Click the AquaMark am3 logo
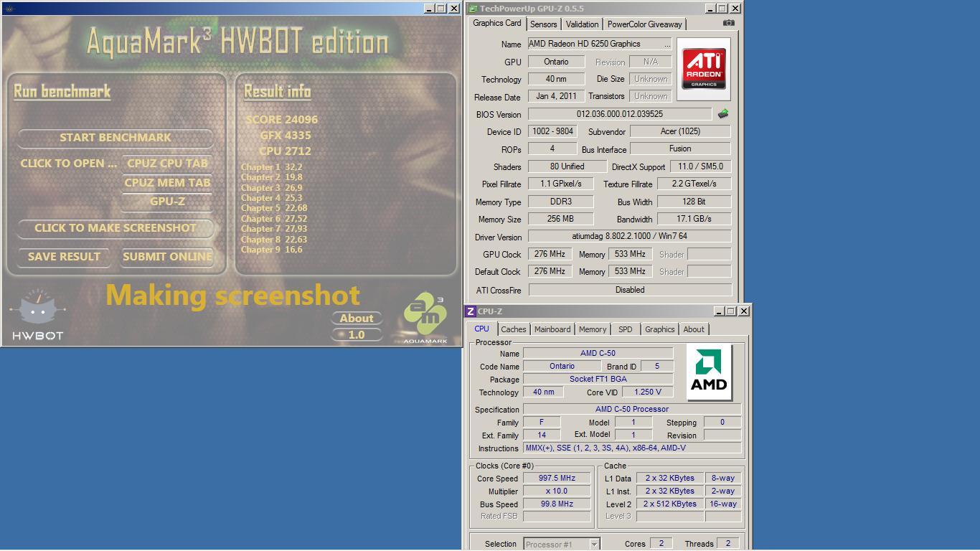The height and width of the screenshot is (551, 980). tap(425, 318)
